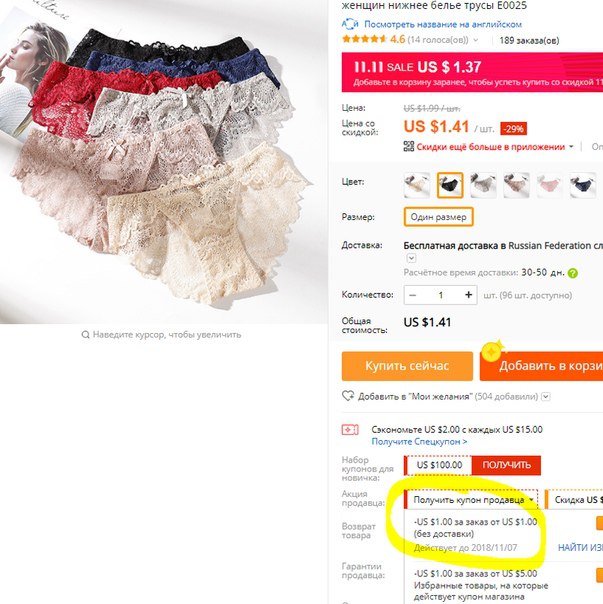This screenshot has width=603, height=604.
Task: Click the quantity input field
Action: pos(440,295)
